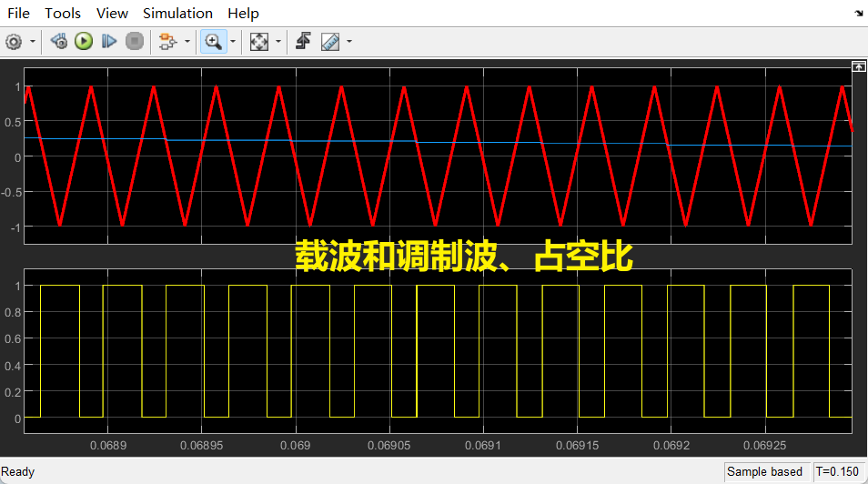The width and height of the screenshot is (868, 484).
Task: Select the Zoom tool magnifier icon
Action: coord(213,42)
